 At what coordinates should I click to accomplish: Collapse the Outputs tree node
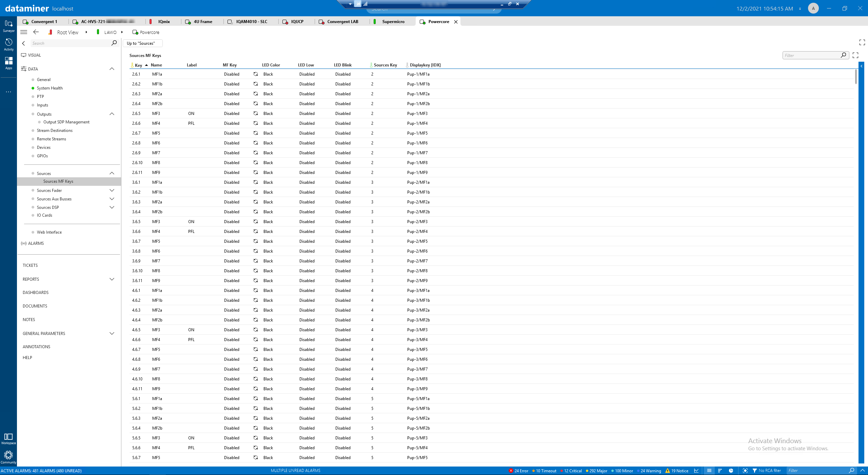112,114
